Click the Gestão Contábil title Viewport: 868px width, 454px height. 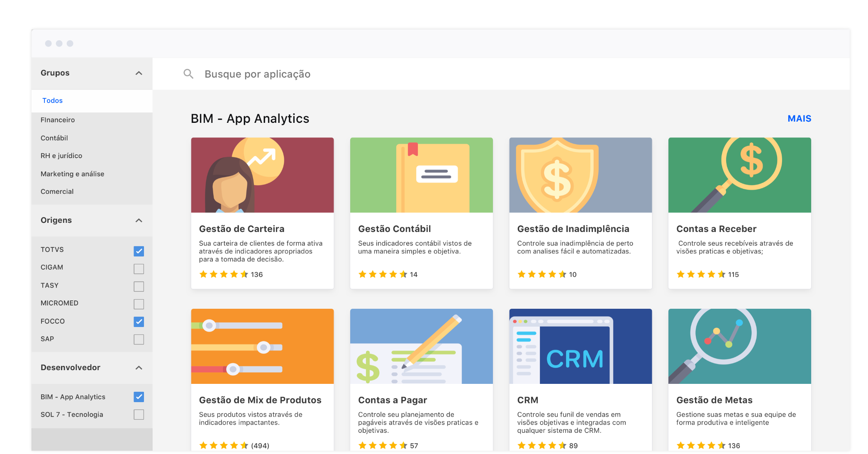pos(395,229)
